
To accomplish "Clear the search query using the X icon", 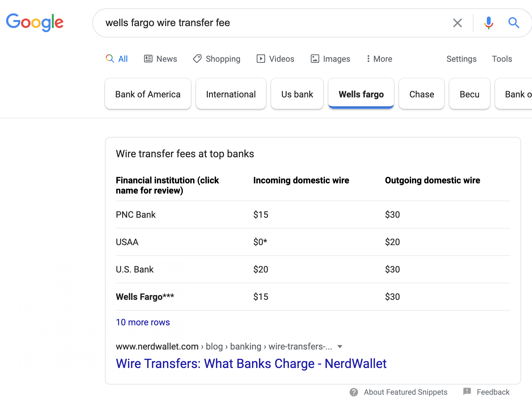I will 457,23.
